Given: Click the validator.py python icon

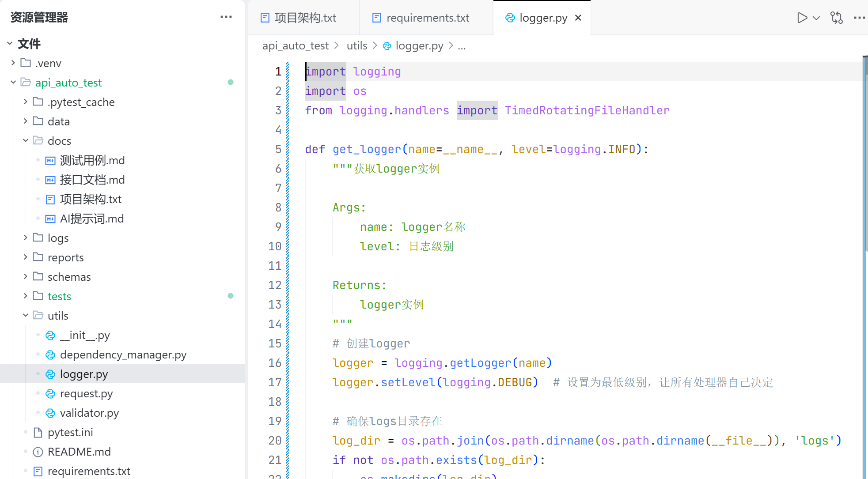Looking at the screenshot, I should pos(50,413).
